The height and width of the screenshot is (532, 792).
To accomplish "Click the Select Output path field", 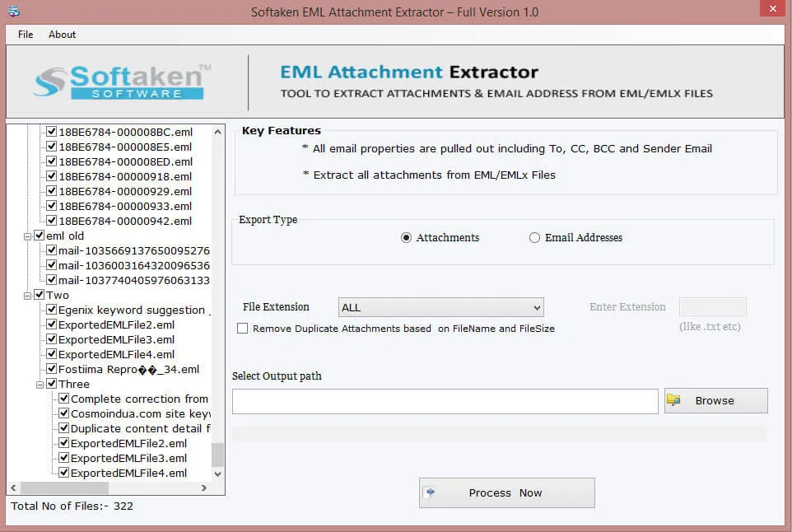I will pyautogui.click(x=445, y=401).
